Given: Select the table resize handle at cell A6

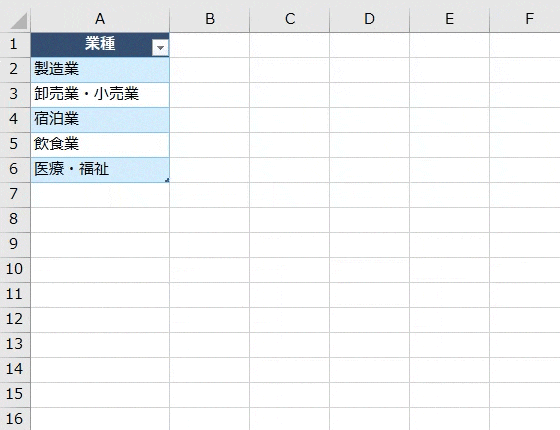Looking at the screenshot, I should pyautogui.click(x=167, y=180).
